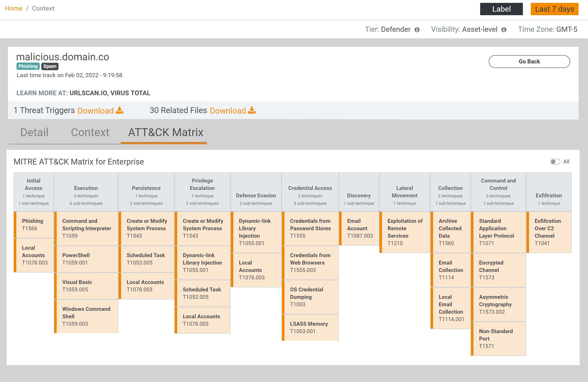
Task: Select the ATT&CK Matrix tab
Action: pyautogui.click(x=166, y=132)
